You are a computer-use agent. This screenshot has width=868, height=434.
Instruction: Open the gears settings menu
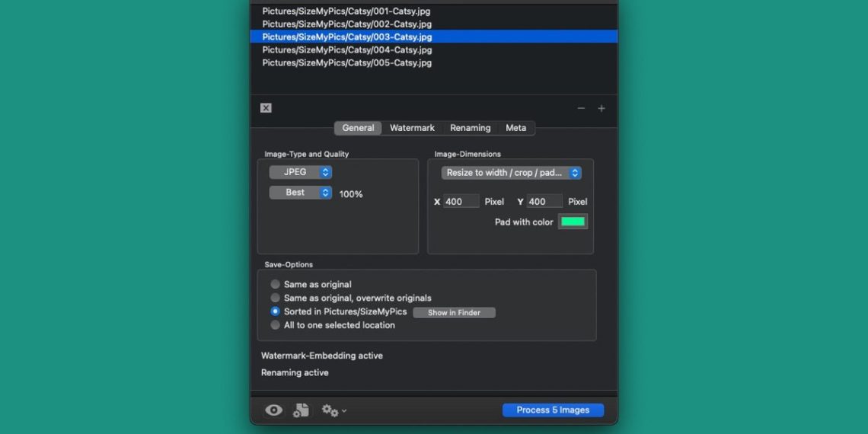(x=333, y=410)
